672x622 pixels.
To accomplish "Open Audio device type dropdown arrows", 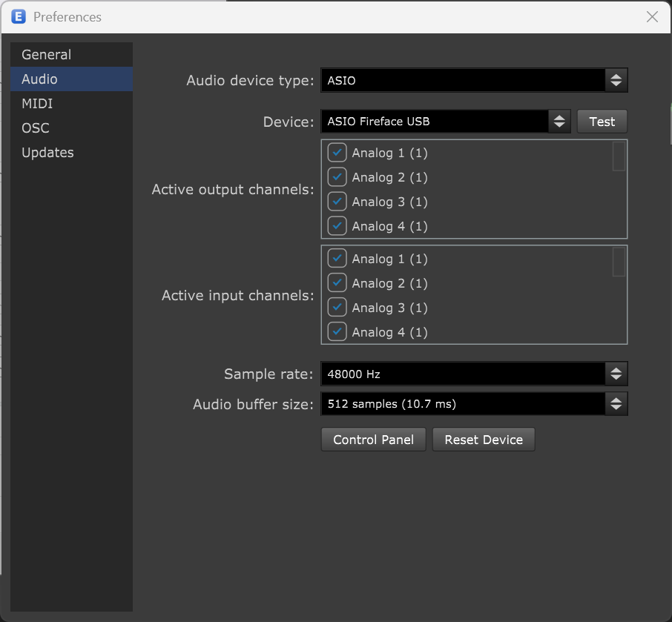I will [616, 80].
